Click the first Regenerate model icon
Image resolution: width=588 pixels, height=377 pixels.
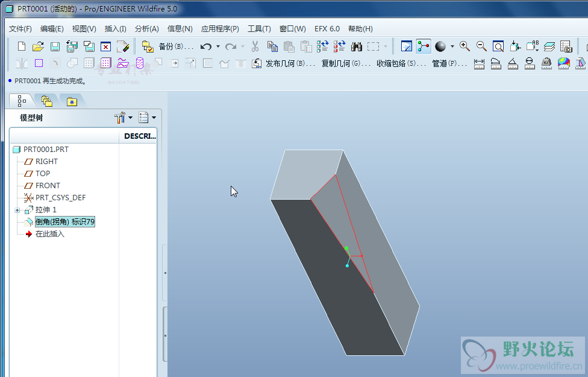tap(322, 46)
